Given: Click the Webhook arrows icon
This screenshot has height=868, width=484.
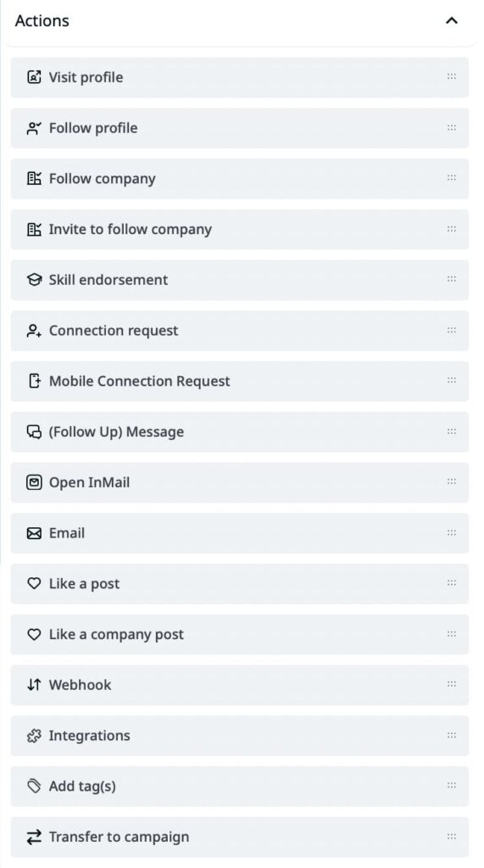Looking at the screenshot, I should (x=34, y=685).
